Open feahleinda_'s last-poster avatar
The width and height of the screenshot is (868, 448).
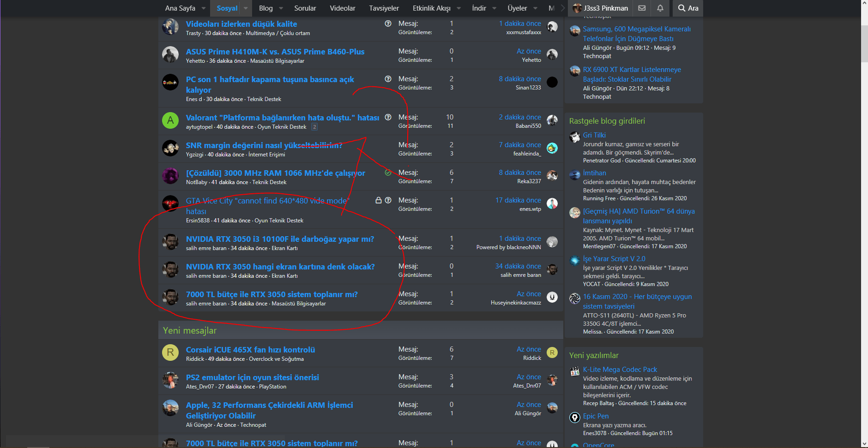tap(552, 148)
